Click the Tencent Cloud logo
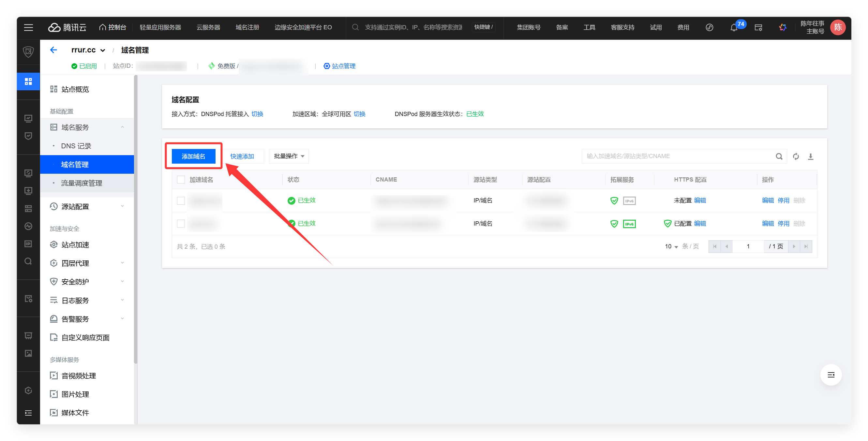The width and height of the screenshot is (868, 441). pyautogui.click(x=67, y=27)
